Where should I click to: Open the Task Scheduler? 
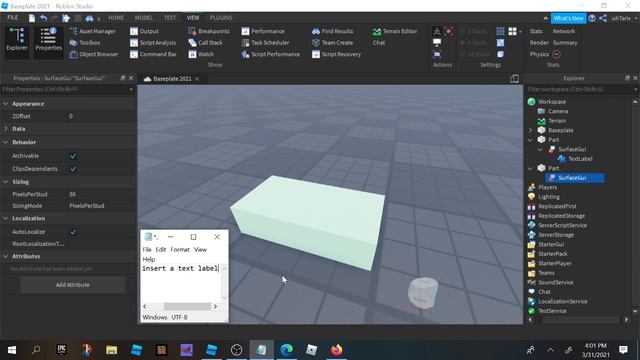click(x=265, y=42)
